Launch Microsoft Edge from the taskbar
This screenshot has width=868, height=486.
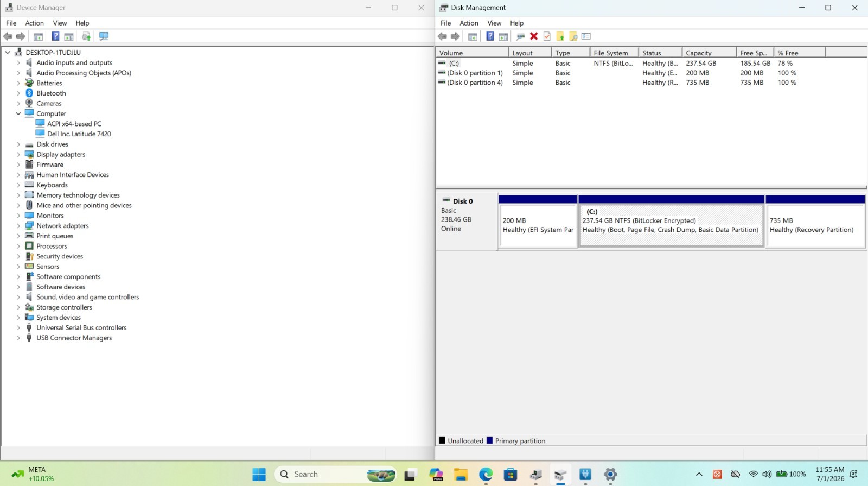tap(486, 475)
